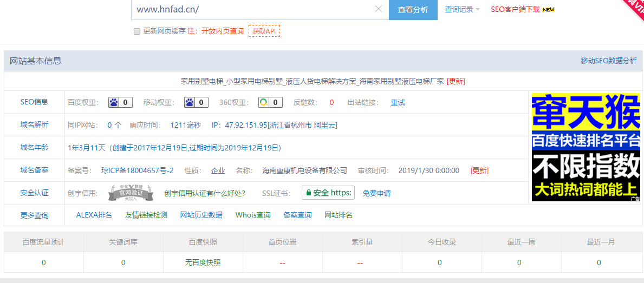
Task: Click the green 安全 https lock badge
Action: coord(328,193)
